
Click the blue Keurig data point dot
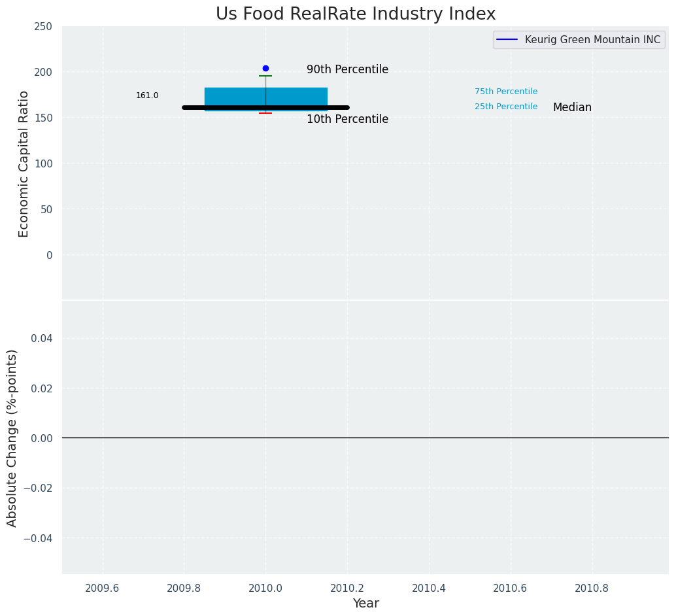coord(265,68)
